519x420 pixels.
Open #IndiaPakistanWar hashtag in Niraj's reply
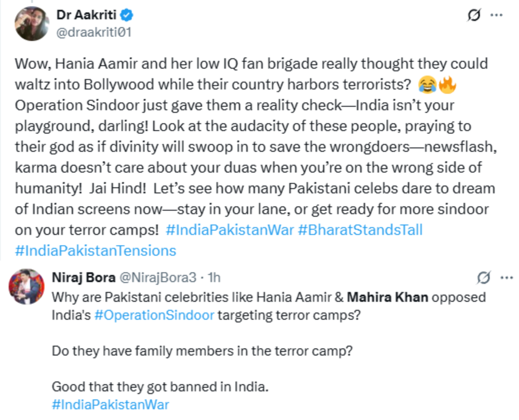(110, 404)
